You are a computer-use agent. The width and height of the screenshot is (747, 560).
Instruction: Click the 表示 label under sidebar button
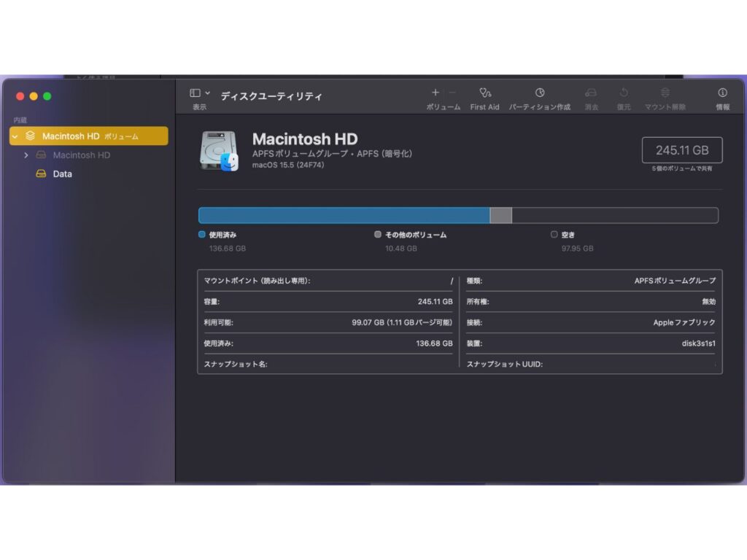point(200,107)
